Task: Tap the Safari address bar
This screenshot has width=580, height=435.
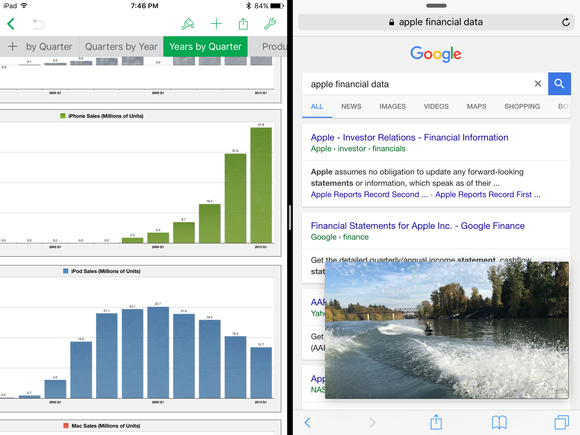Action: click(x=436, y=22)
